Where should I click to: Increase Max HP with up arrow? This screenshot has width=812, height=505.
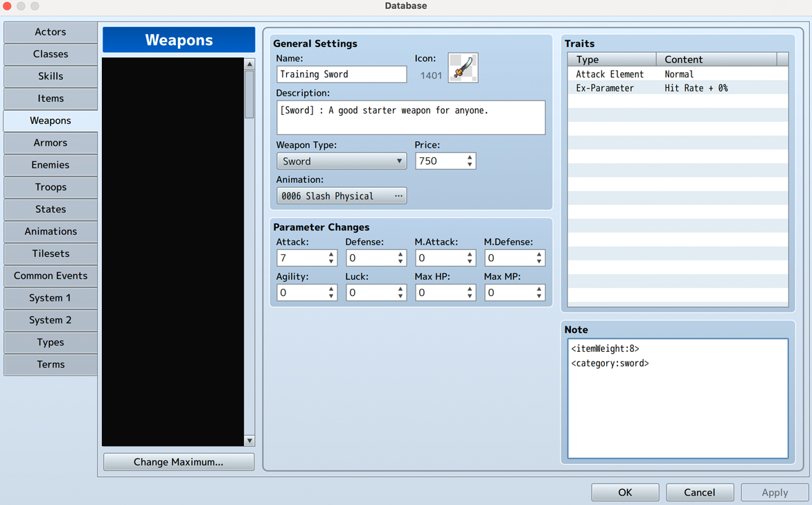[x=470, y=289]
